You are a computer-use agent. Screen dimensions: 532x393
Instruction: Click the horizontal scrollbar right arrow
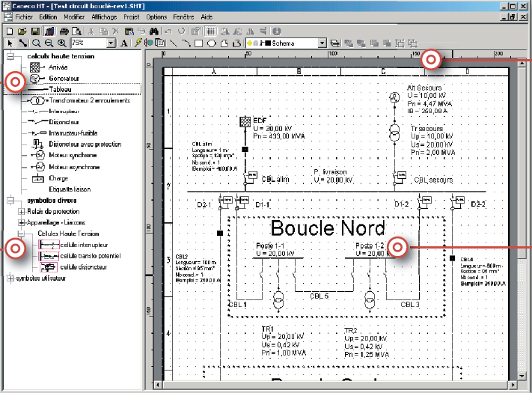point(513,385)
